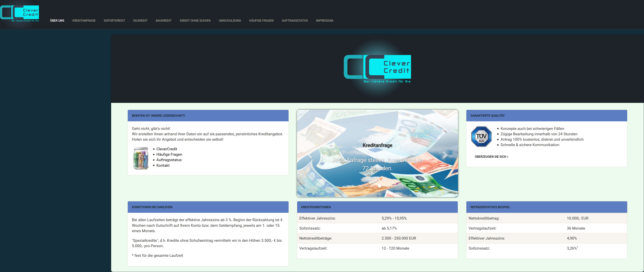This screenshot has width=644, height=272.
Task: Click the value 10.000,- EUR
Action: 578,218
